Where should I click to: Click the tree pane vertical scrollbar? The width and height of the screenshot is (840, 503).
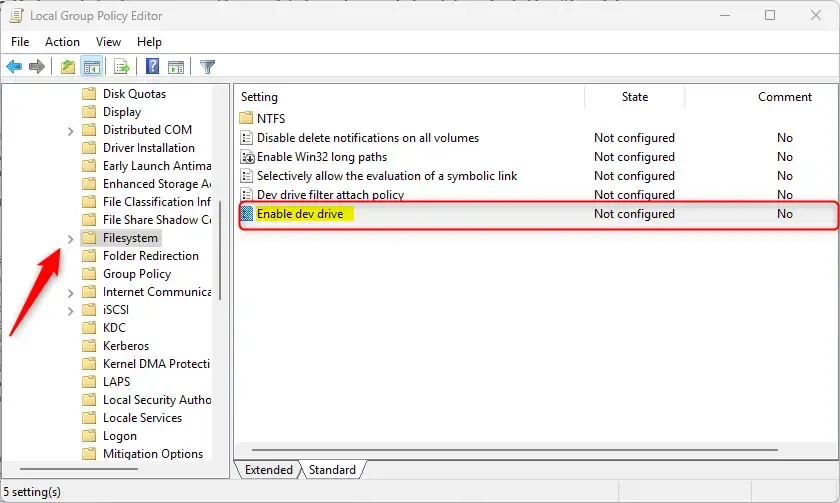220,250
